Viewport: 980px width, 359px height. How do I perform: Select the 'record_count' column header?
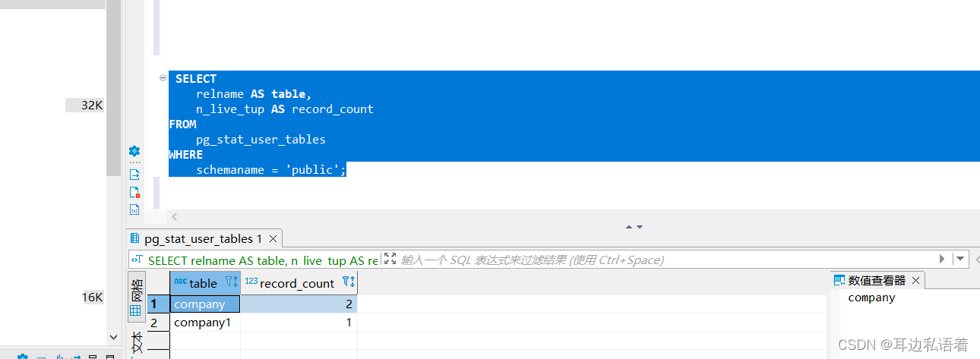click(x=299, y=283)
